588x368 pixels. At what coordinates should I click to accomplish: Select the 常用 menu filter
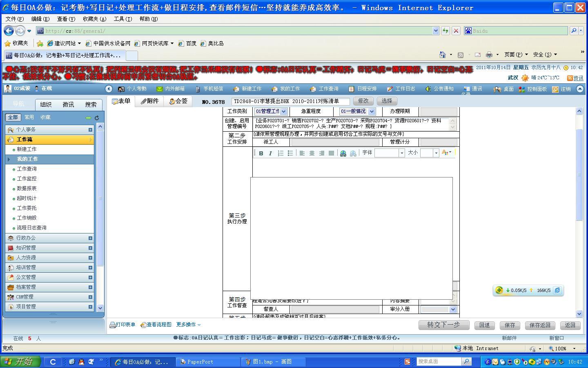point(29,117)
